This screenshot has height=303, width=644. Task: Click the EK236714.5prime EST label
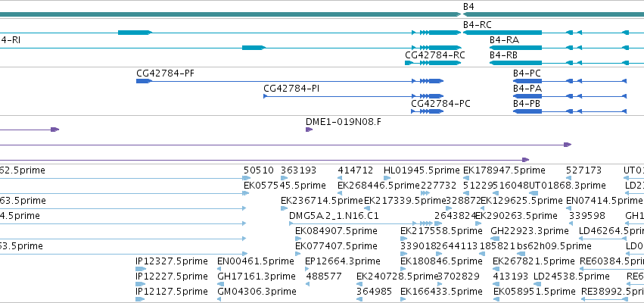(322, 201)
